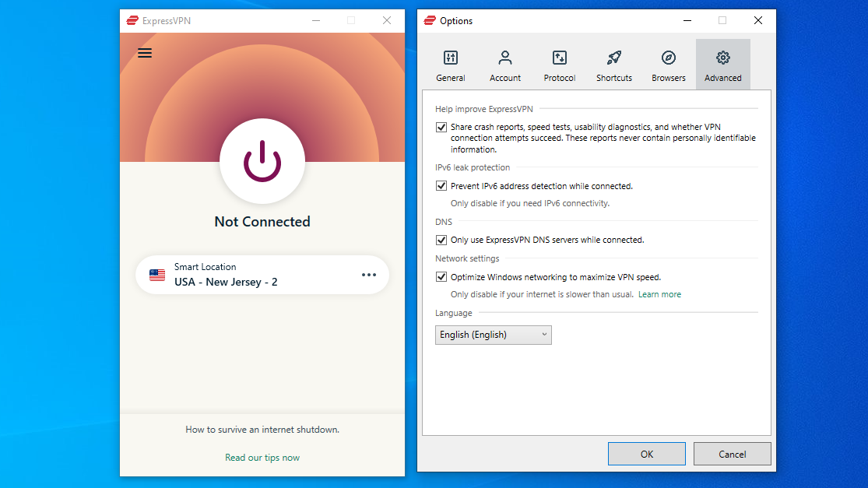This screenshot has height=488, width=868.
Task: Disable IPv6 address detection prevention
Action: pos(441,185)
